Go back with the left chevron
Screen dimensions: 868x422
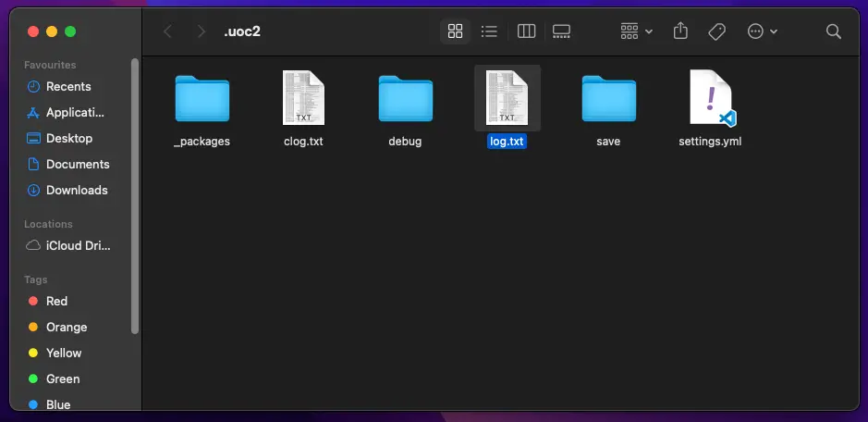pos(167,31)
